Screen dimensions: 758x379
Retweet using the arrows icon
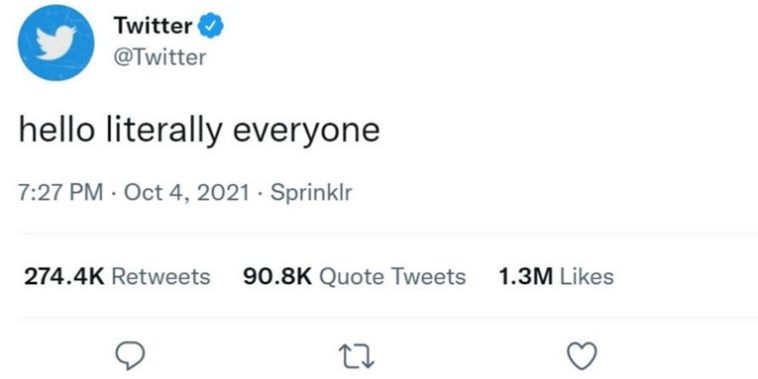(356, 357)
